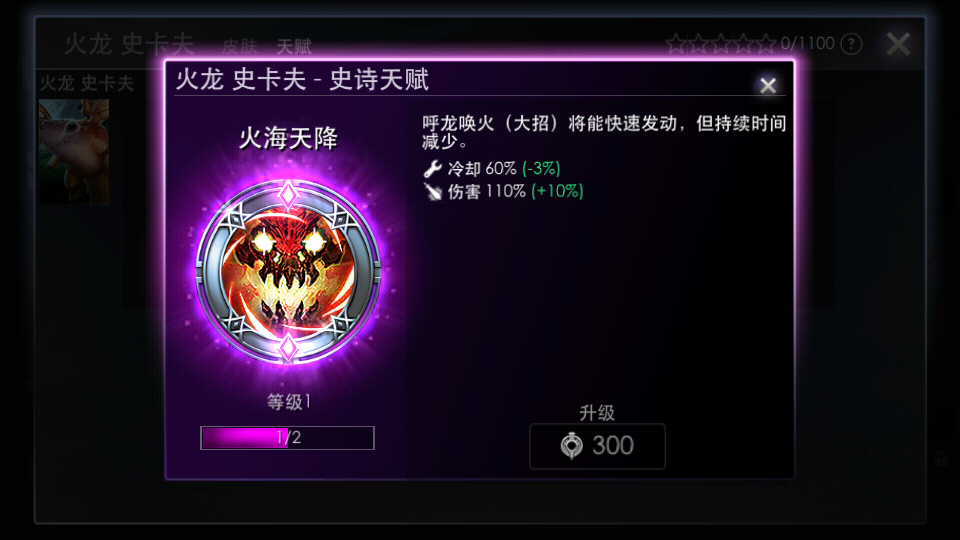This screenshot has width=960, height=540.
Task: Click the 等级1 level label
Action: click(x=288, y=402)
